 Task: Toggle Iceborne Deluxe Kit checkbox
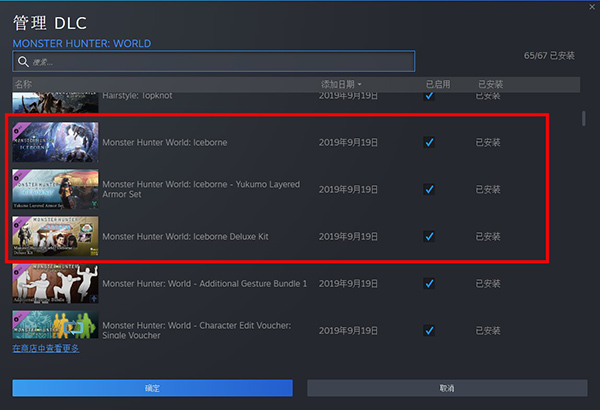click(429, 236)
